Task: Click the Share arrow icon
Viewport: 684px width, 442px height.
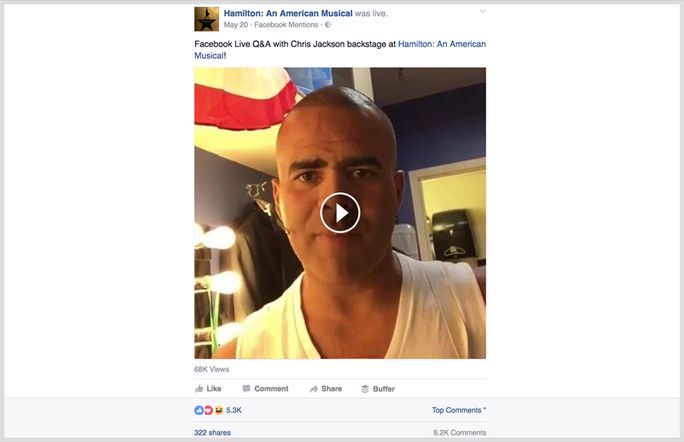Action: (x=313, y=389)
